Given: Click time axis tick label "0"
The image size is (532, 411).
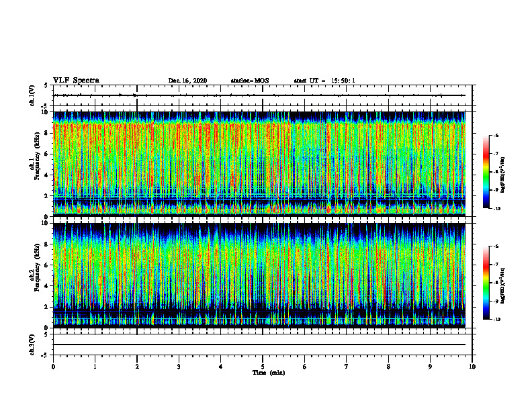Looking at the screenshot, I should tap(53, 367).
